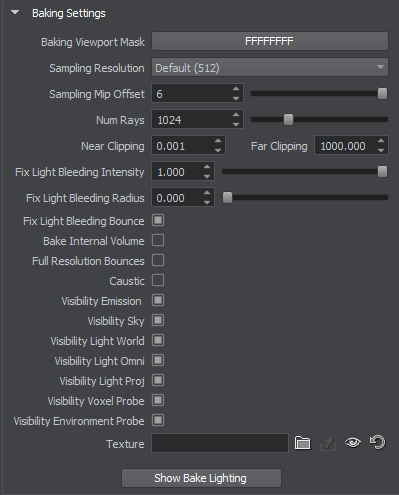Click the Show Bake Lighting button
The height and width of the screenshot is (495, 399).
201,478
